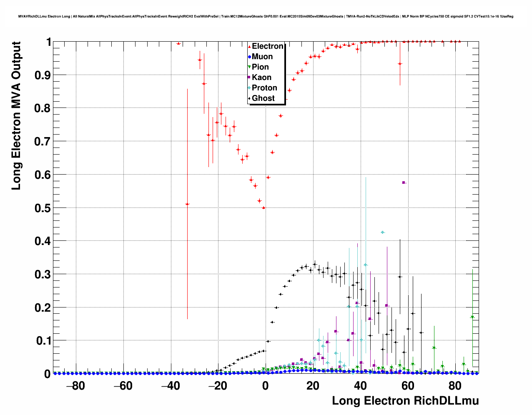532x415 pixels.
Task: Select the isolated Proton point near 0.425
Action: pos(383,232)
